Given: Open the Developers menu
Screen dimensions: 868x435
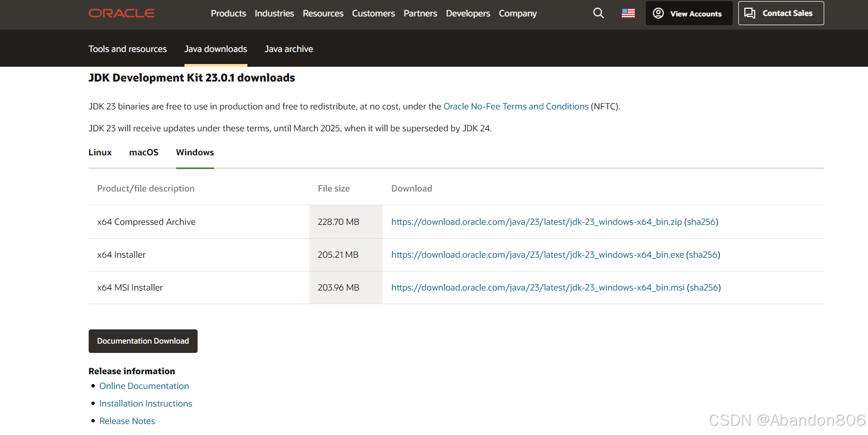Looking at the screenshot, I should (x=468, y=13).
